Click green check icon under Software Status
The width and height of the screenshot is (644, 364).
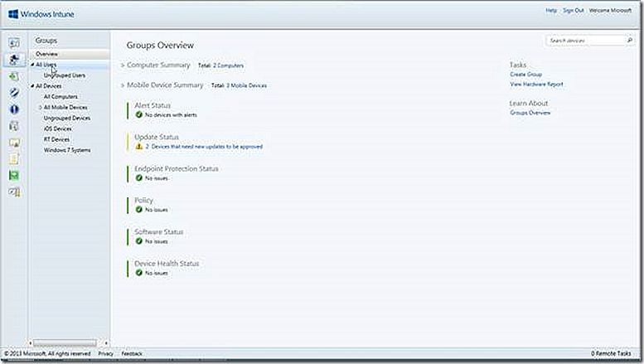(x=138, y=241)
